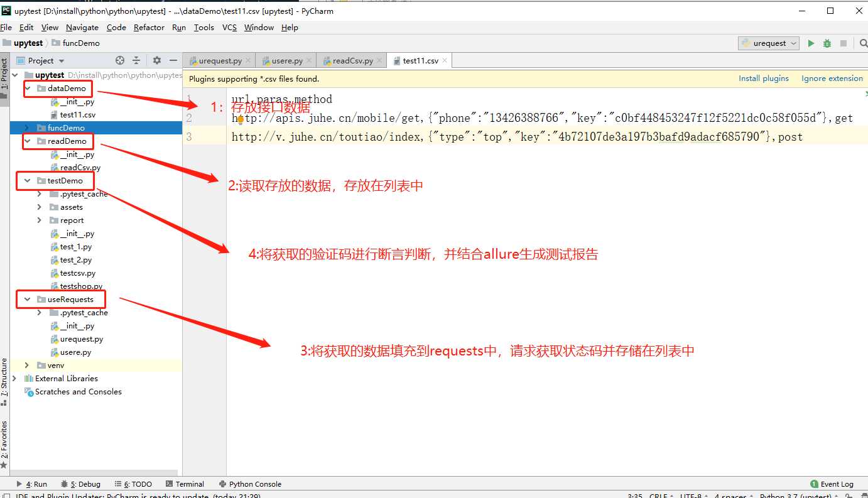Debug the urequest configuration
The width and height of the screenshot is (868, 498).
pyautogui.click(x=827, y=43)
